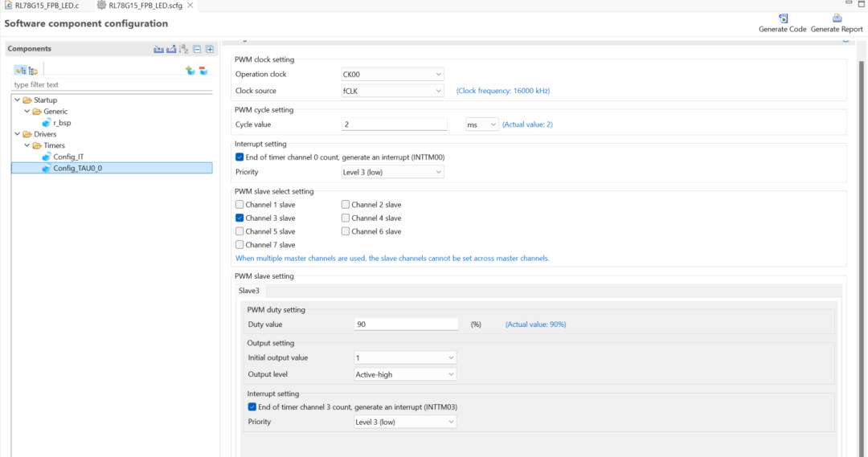This screenshot has height=457, width=868.
Task: Expand all components with the plus icon
Action: point(209,49)
